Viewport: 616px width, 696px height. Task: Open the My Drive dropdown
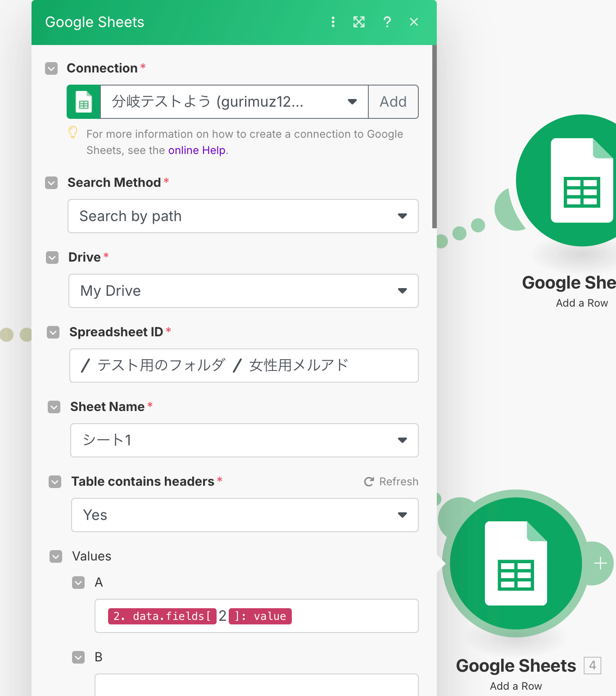click(x=244, y=291)
